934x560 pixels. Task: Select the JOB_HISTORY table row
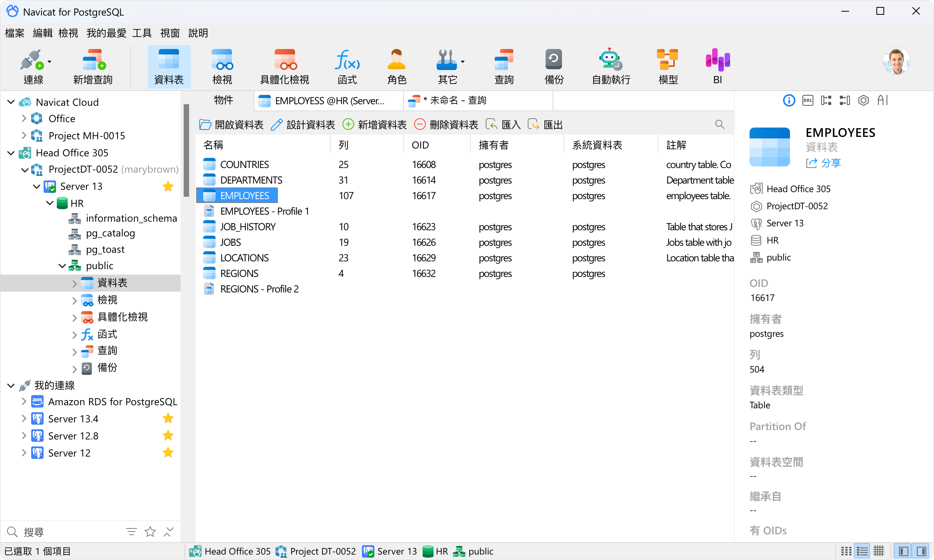(x=465, y=227)
